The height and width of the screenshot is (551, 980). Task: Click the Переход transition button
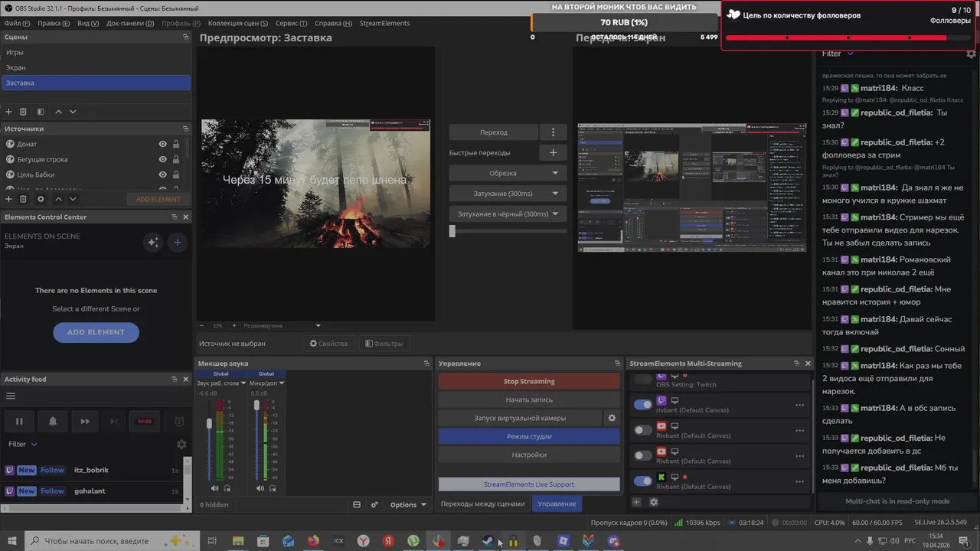(494, 132)
